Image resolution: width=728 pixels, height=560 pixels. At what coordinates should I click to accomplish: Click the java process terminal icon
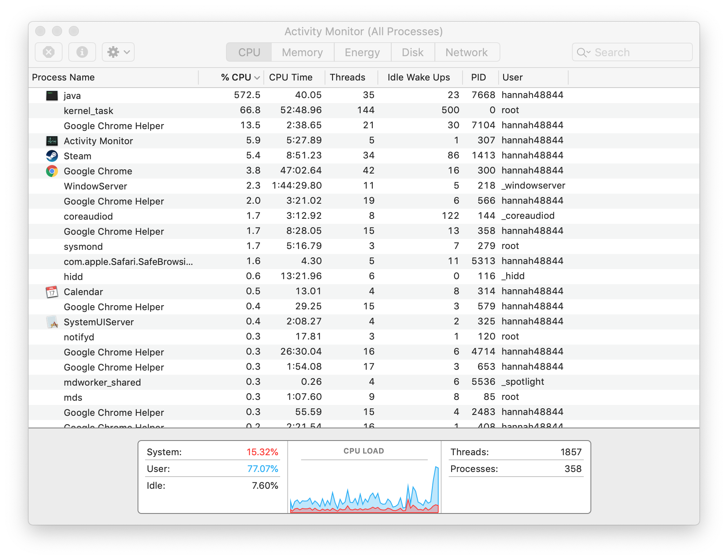click(52, 96)
